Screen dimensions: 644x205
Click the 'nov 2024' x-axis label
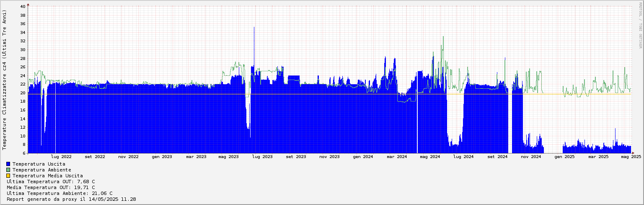531,157
